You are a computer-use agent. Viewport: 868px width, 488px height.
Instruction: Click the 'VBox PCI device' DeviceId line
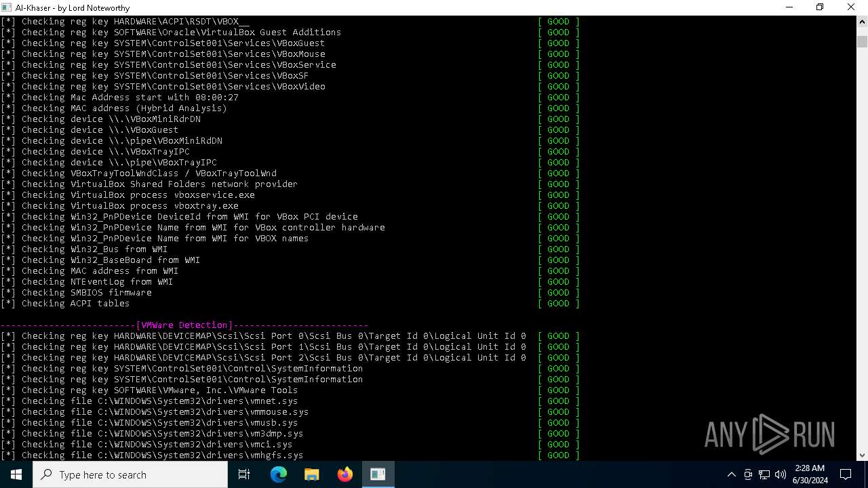pos(179,217)
